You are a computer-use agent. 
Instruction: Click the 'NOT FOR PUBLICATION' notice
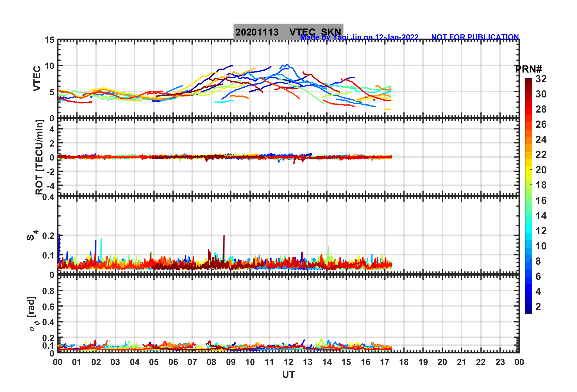pos(475,37)
